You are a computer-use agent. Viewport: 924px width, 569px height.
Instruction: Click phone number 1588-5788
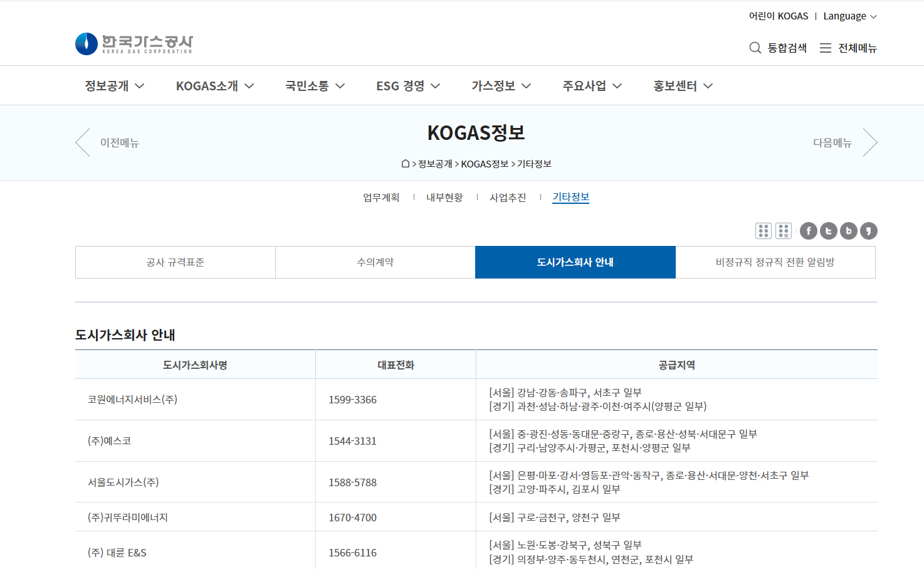[x=352, y=482]
